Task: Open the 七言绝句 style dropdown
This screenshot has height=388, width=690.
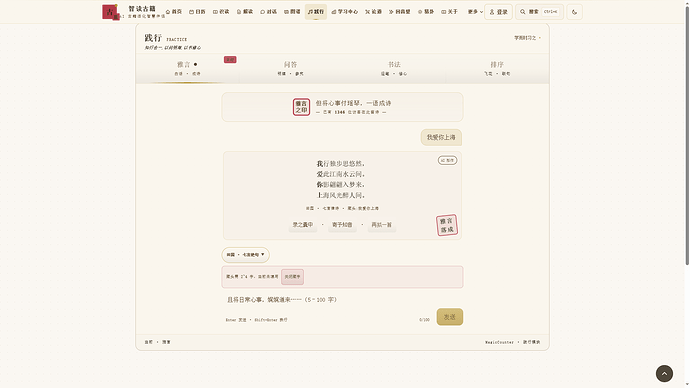Action: [246, 255]
